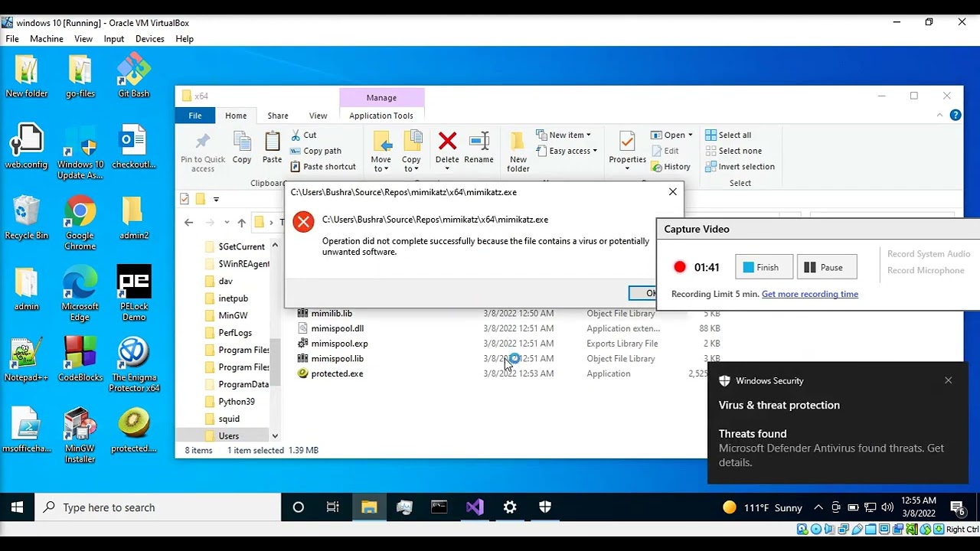Image resolution: width=980 pixels, height=551 pixels.
Task: Click Cut in Explorer ribbon
Action: click(303, 135)
